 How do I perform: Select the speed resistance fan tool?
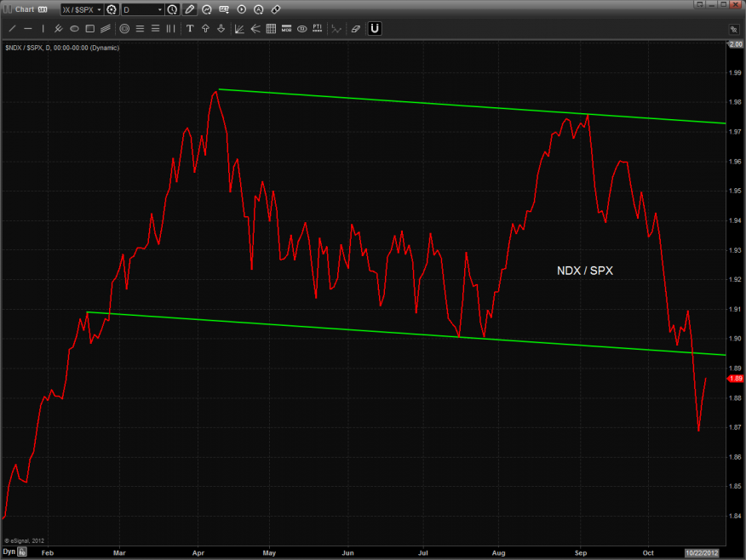click(x=255, y=29)
